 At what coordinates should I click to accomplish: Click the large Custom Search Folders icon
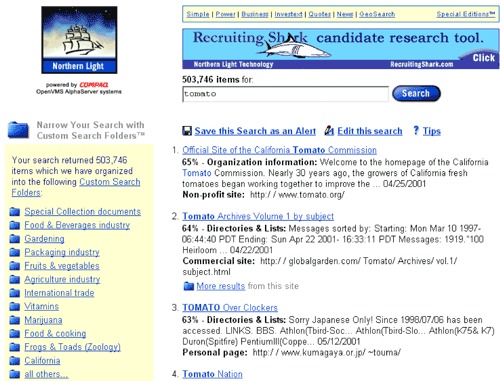[x=18, y=130]
